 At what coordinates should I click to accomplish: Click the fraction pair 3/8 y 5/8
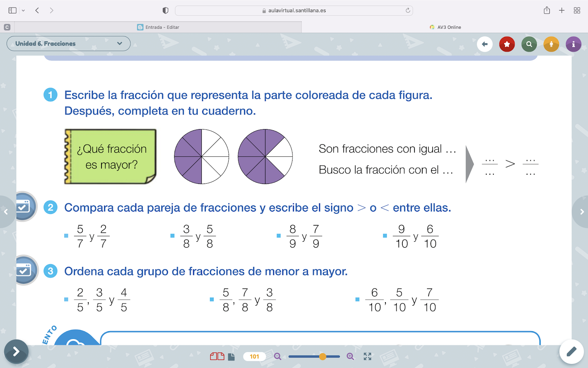[198, 236]
